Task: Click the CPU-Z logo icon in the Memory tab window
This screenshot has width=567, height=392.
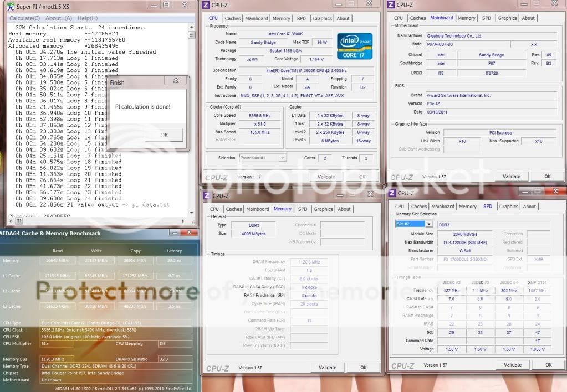Action: click(207, 196)
